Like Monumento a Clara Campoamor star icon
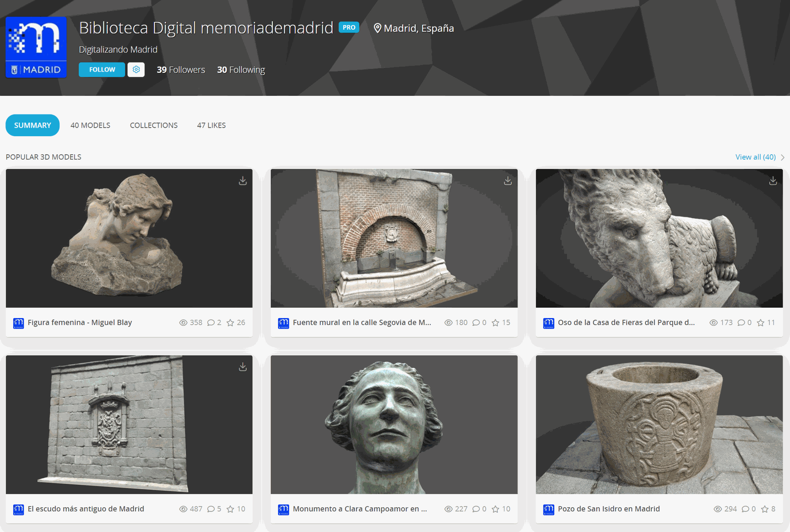The height and width of the screenshot is (532, 790). 495,509
